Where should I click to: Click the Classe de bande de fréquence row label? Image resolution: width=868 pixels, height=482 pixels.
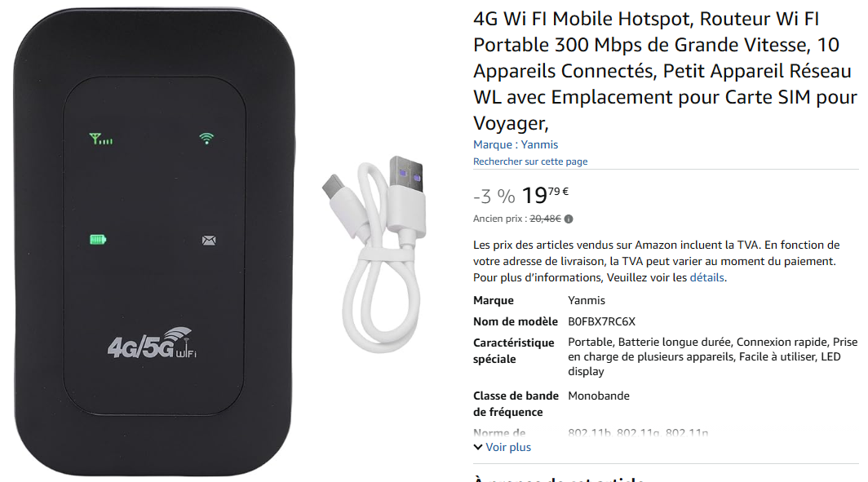point(516,404)
